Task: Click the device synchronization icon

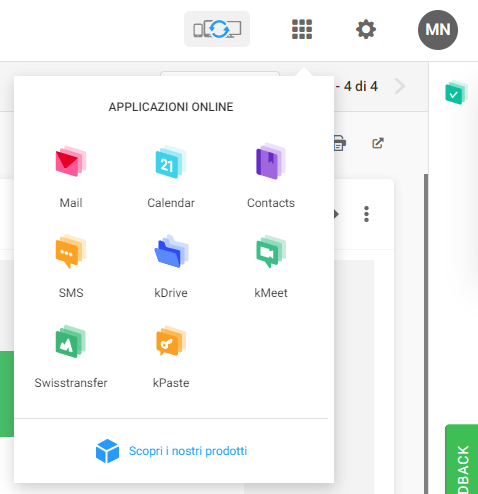Action: pos(217,29)
